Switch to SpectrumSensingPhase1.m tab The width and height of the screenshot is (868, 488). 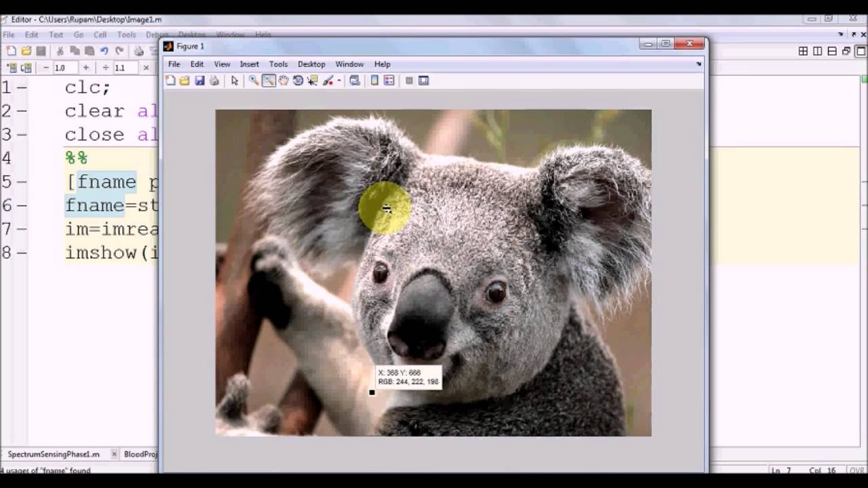pyautogui.click(x=54, y=454)
